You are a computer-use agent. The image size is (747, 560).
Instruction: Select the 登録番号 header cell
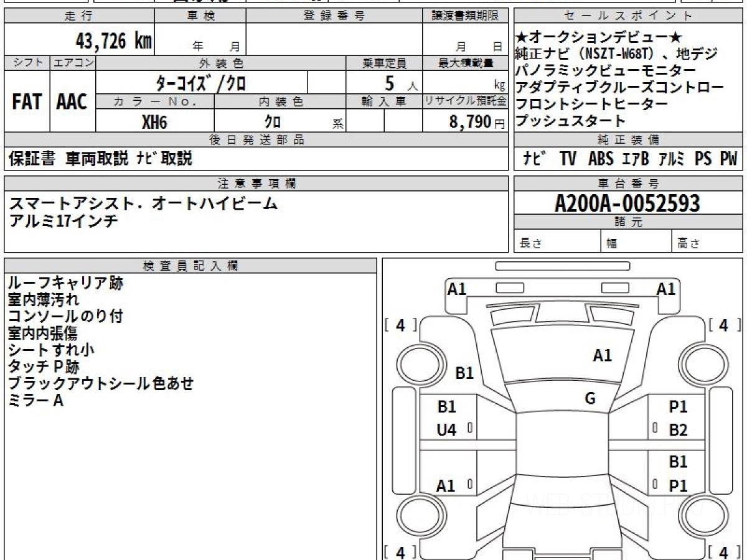tap(334, 16)
